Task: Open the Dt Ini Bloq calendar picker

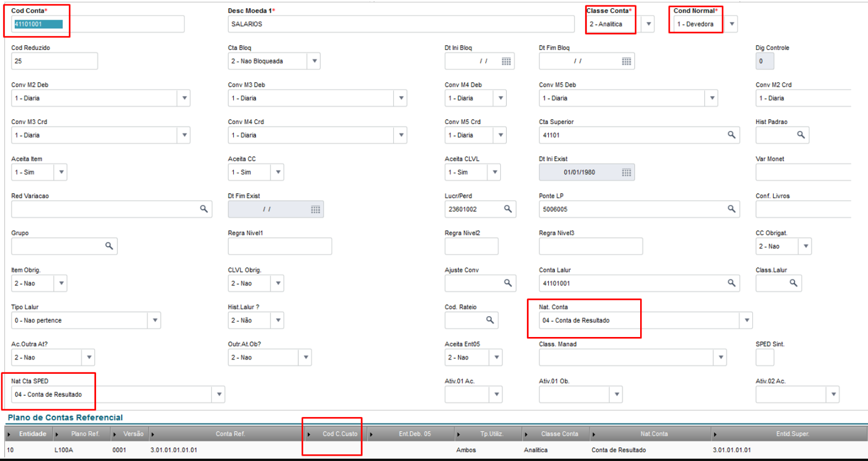Action: coord(506,61)
